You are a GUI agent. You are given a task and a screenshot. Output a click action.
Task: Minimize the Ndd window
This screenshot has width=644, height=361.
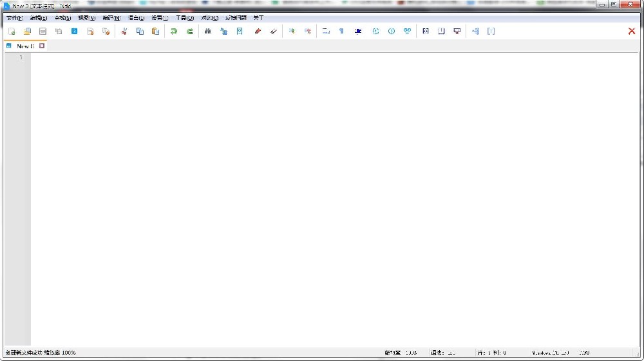(602, 5)
